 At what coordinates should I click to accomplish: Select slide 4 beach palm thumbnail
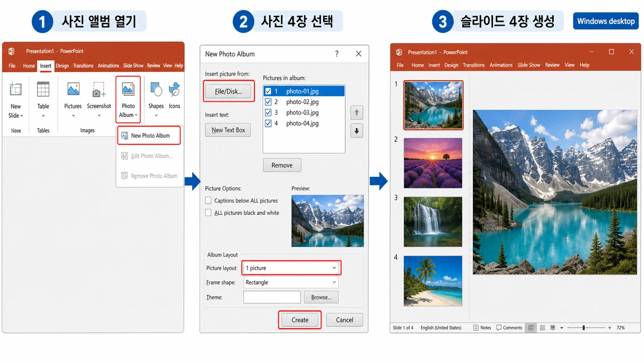tap(433, 280)
